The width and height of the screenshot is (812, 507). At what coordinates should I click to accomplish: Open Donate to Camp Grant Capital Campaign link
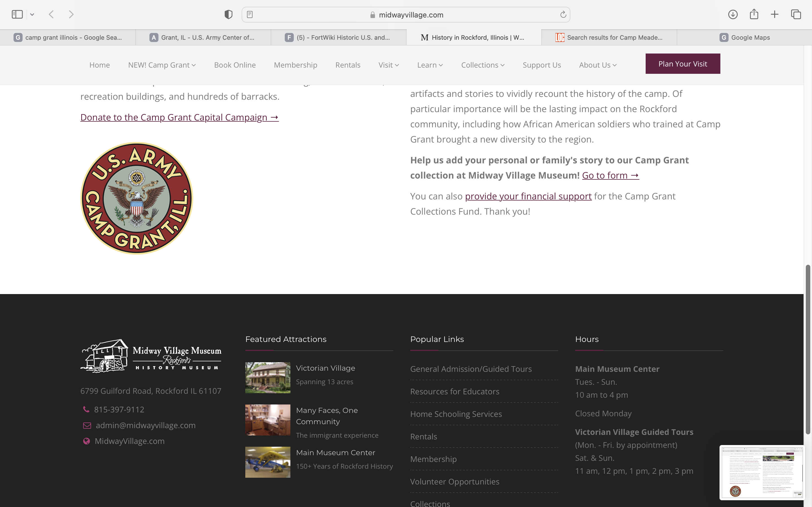(x=180, y=117)
